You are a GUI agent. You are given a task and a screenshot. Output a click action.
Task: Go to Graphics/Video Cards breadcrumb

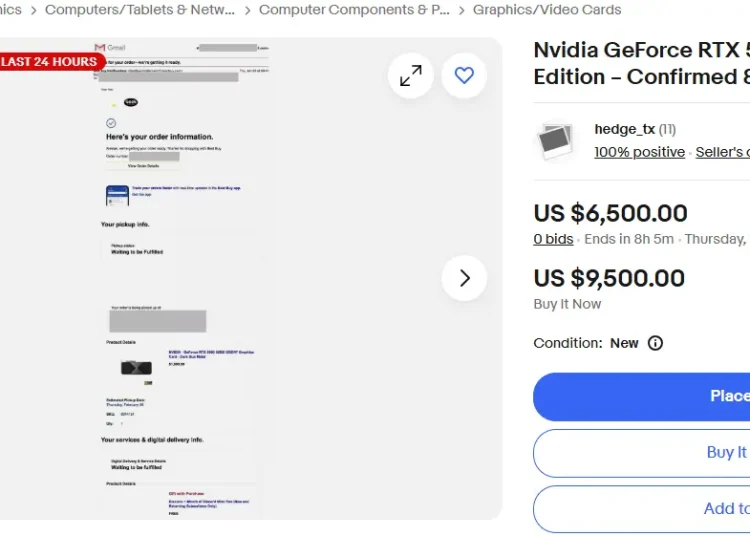point(547,10)
